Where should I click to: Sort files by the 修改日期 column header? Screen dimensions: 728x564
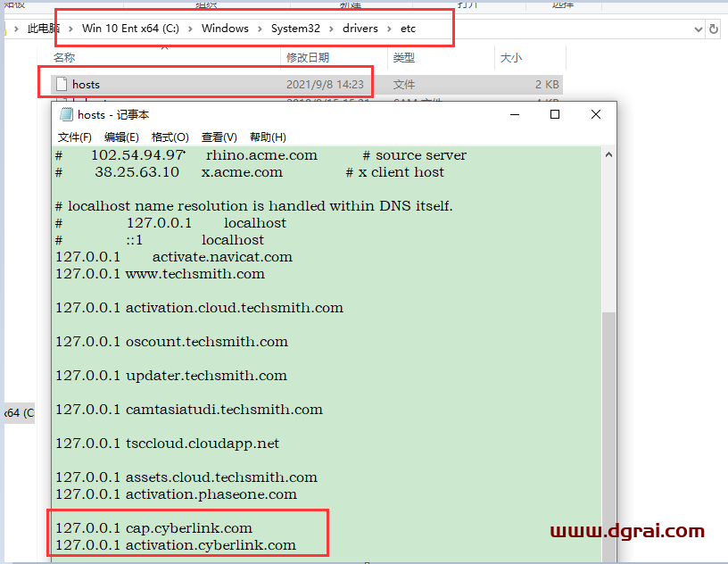pyautogui.click(x=308, y=58)
